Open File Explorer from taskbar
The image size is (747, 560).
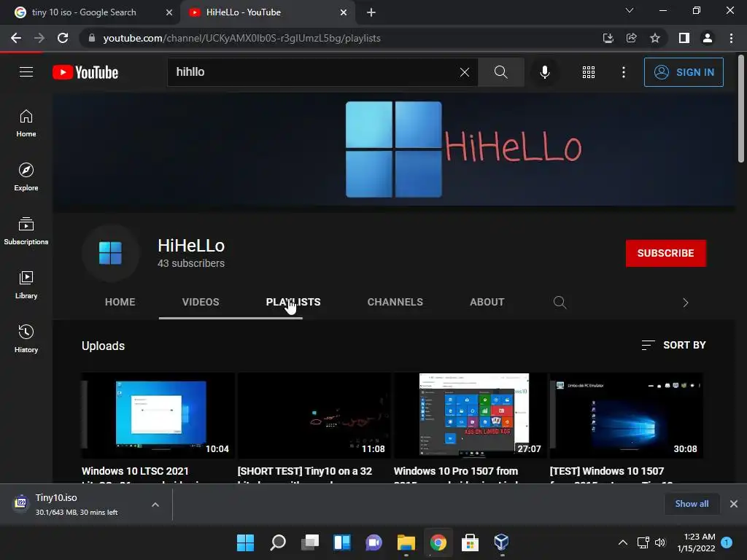(406, 542)
